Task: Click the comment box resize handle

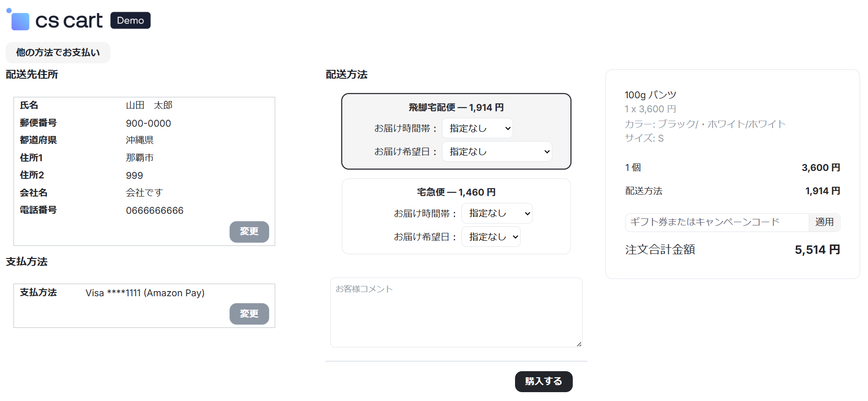Action: coord(579,344)
